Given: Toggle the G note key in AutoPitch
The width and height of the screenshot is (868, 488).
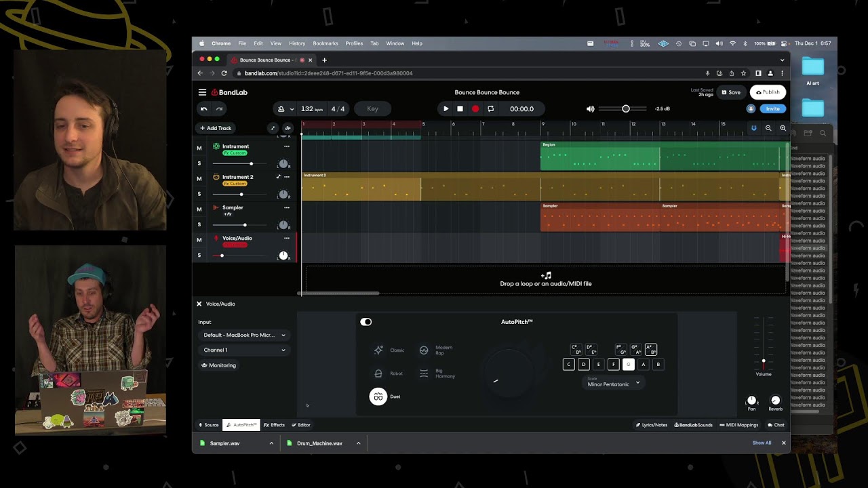Looking at the screenshot, I should click(x=628, y=365).
